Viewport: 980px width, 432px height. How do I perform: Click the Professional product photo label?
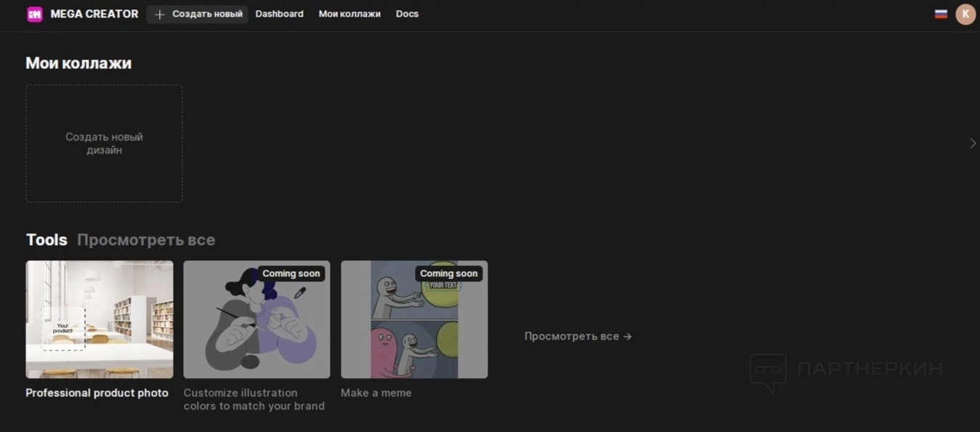point(97,393)
